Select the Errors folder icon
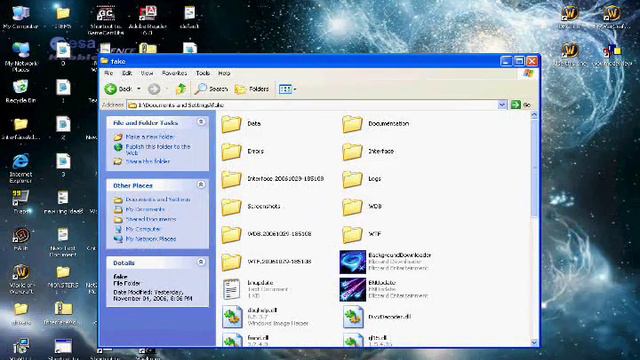Image resolution: width=640 pixels, height=360 pixels. click(x=231, y=151)
